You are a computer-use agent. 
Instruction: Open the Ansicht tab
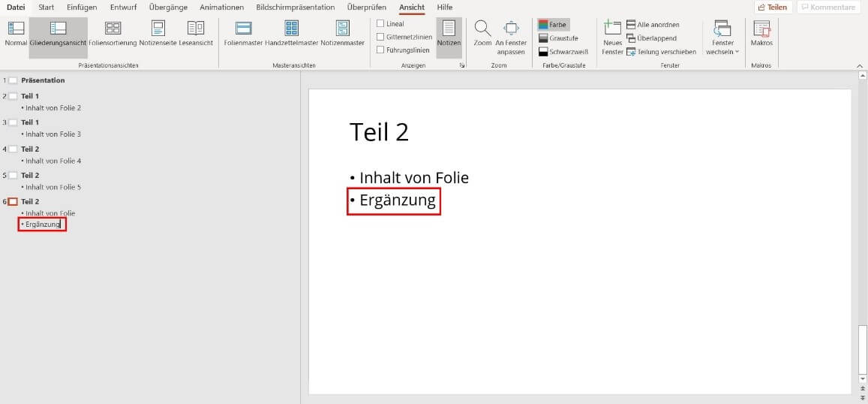[x=412, y=8]
